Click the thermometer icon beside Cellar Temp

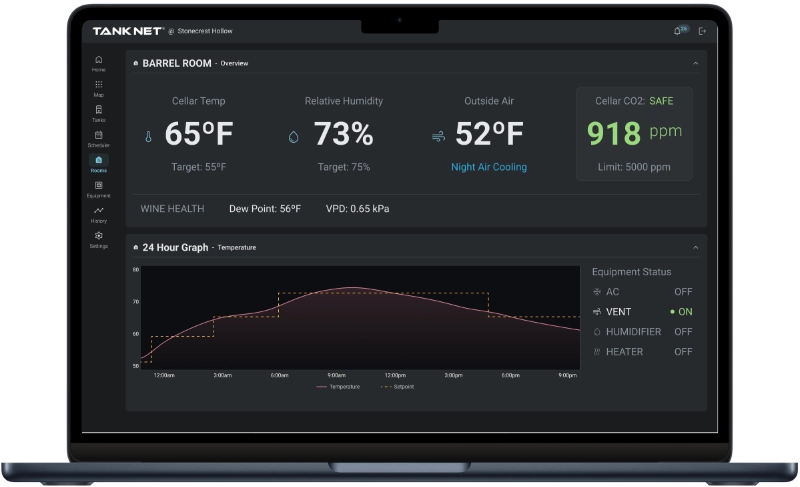click(x=148, y=137)
